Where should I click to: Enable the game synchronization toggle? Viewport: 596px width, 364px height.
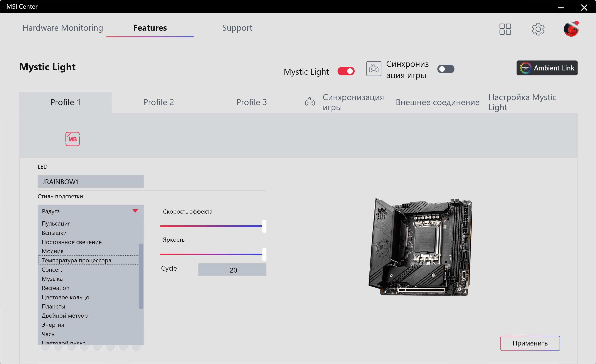(x=446, y=69)
